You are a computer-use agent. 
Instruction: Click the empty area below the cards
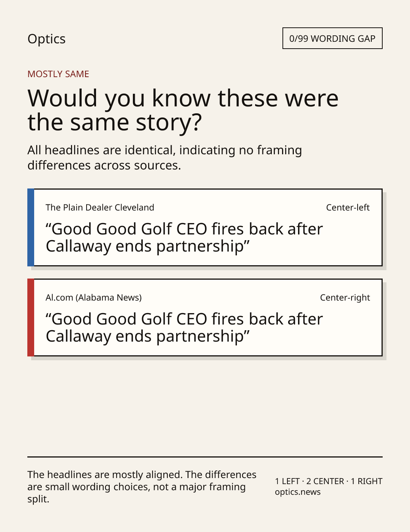pyautogui.click(x=205, y=407)
